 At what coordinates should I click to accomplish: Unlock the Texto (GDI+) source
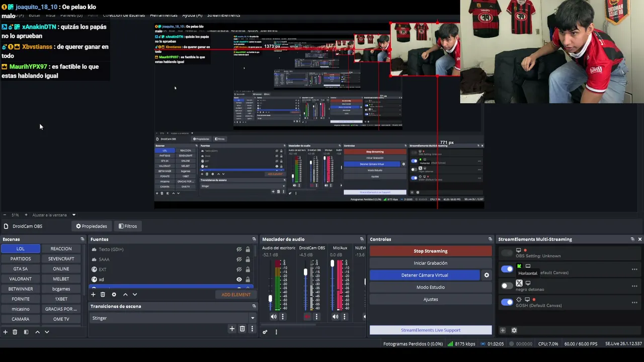tap(248, 249)
